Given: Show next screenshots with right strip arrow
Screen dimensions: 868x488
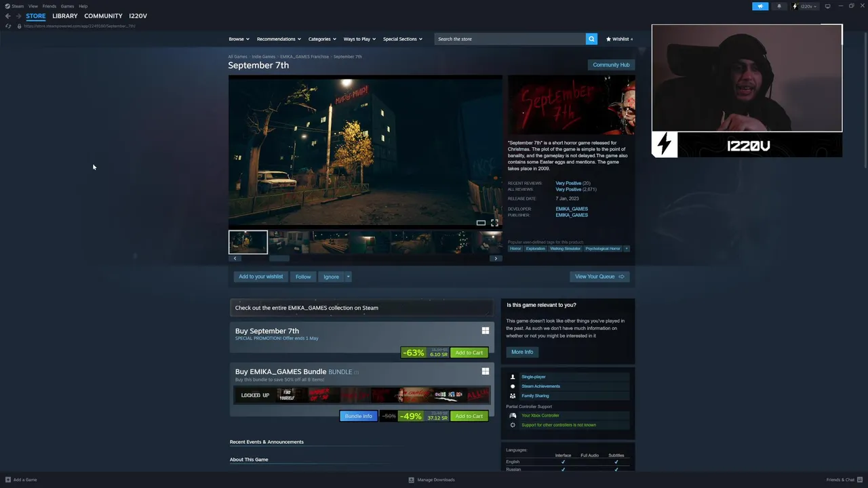Looking at the screenshot, I should [x=496, y=258].
